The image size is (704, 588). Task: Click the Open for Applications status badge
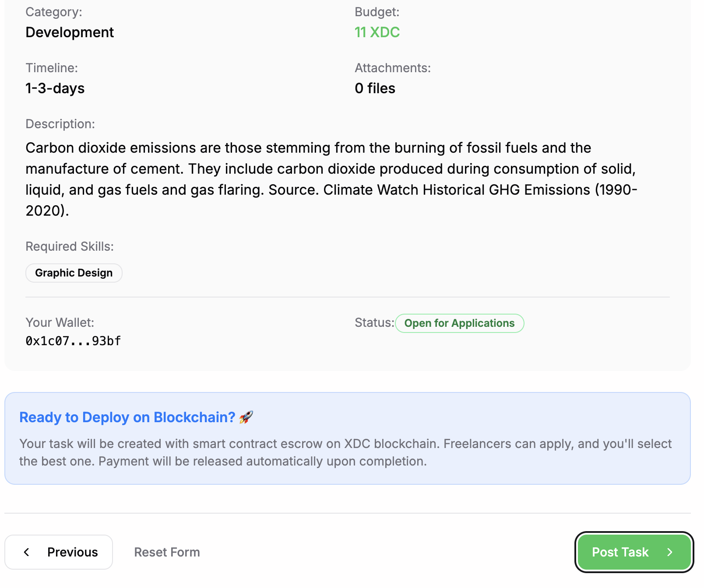pyautogui.click(x=459, y=323)
